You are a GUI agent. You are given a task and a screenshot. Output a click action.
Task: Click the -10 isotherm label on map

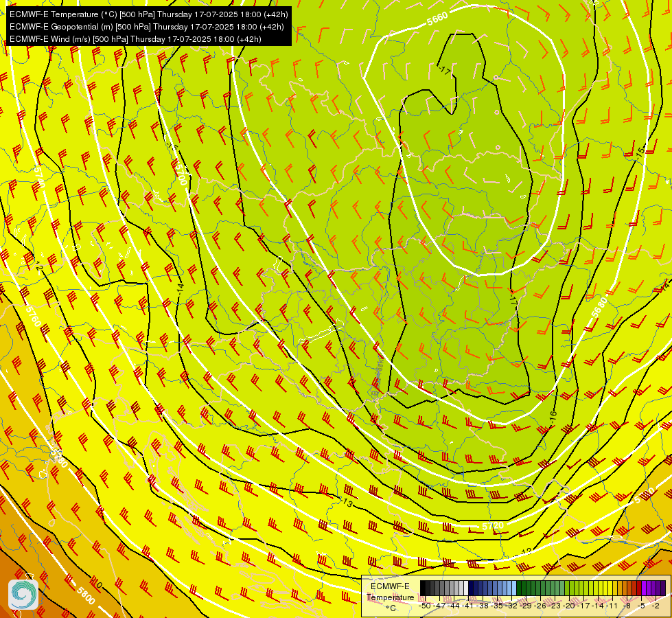(96, 584)
